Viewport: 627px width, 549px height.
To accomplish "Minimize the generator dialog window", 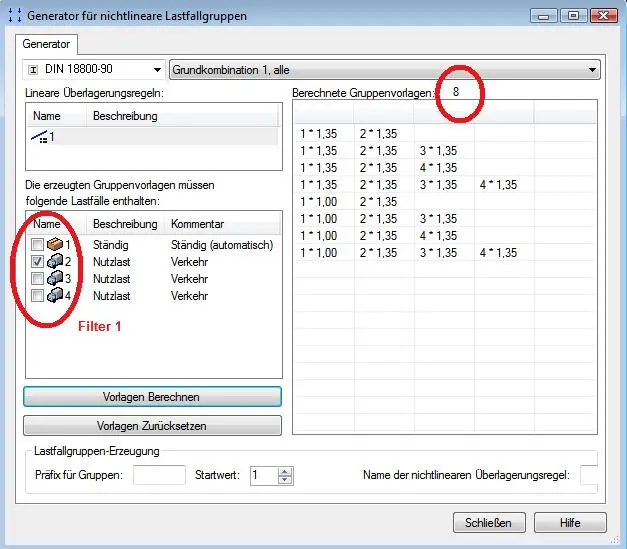I will [x=543, y=16].
